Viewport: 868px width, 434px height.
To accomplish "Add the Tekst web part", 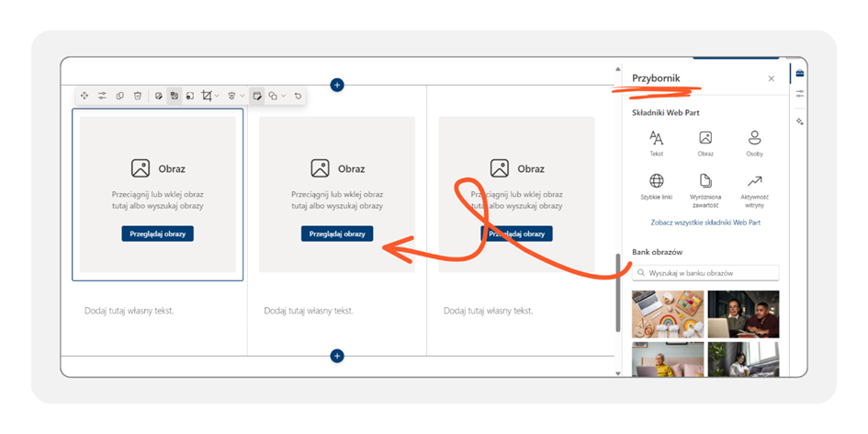I will (657, 143).
